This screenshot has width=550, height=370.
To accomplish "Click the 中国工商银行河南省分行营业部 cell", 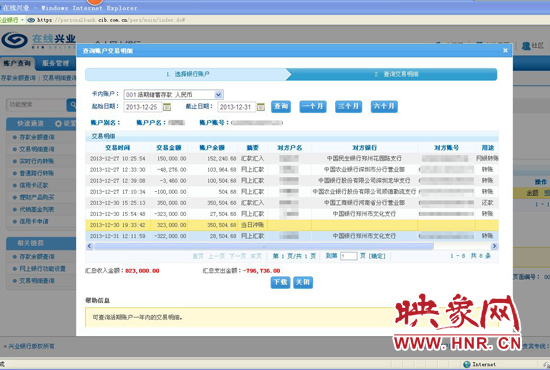I will point(364,203).
